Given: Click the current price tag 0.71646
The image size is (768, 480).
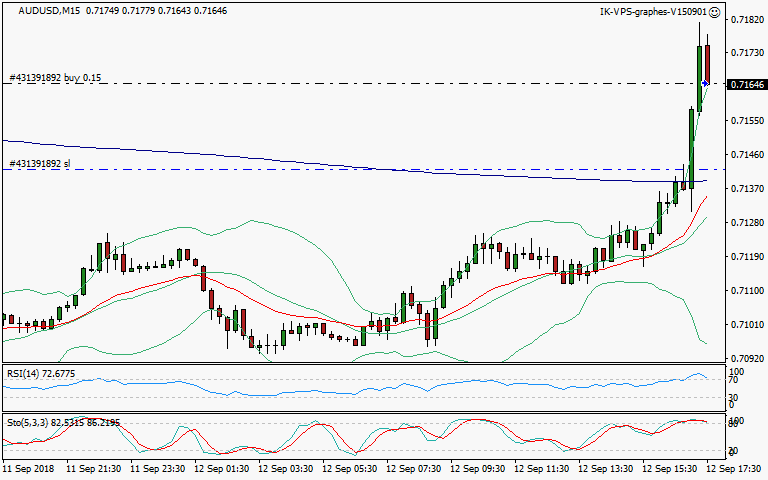Looking at the screenshot, I should 747,86.
